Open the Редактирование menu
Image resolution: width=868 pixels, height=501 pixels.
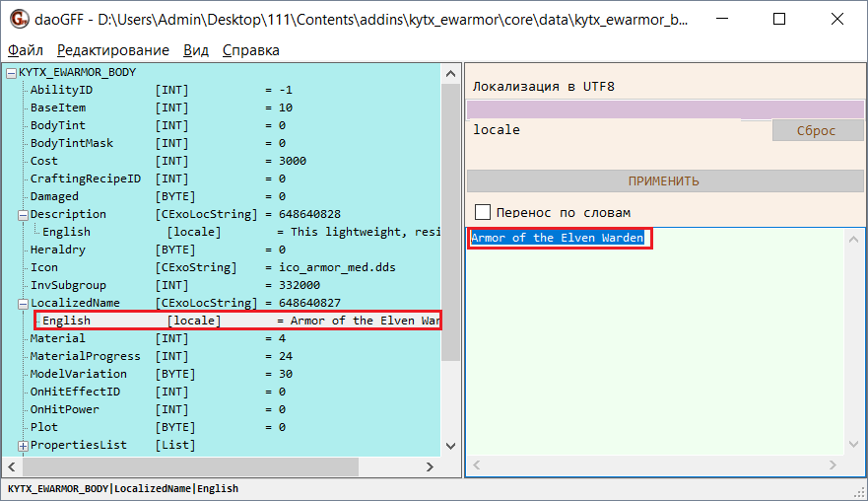(113, 50)
